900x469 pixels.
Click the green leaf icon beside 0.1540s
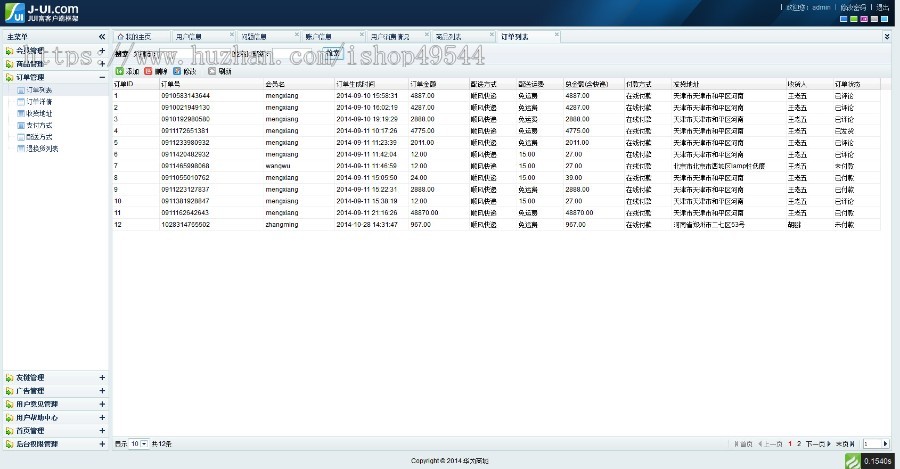click(x=853, y=461)
